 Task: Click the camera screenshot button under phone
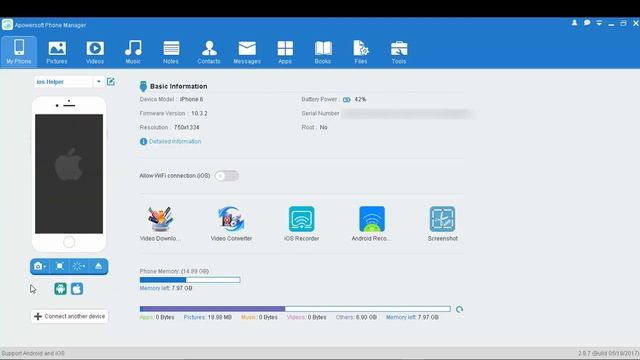pyautogui.click(x=38, y=266)
